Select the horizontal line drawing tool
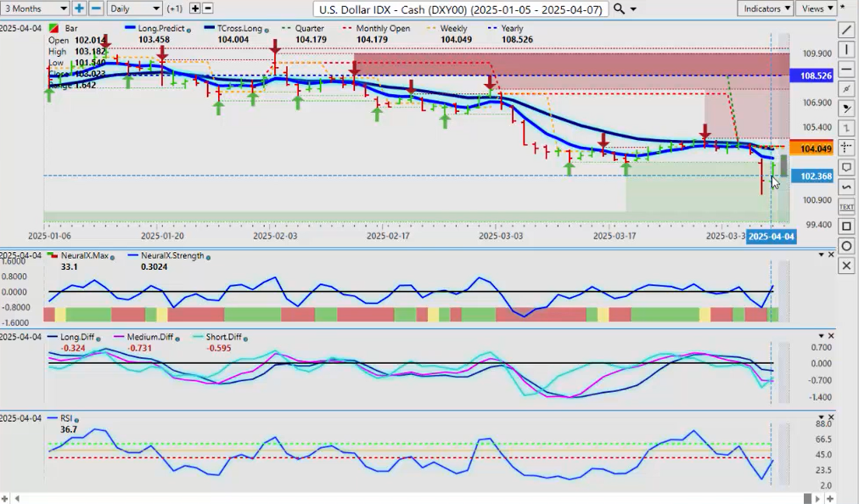Viewport: 859px width, 504px height. 846,69
